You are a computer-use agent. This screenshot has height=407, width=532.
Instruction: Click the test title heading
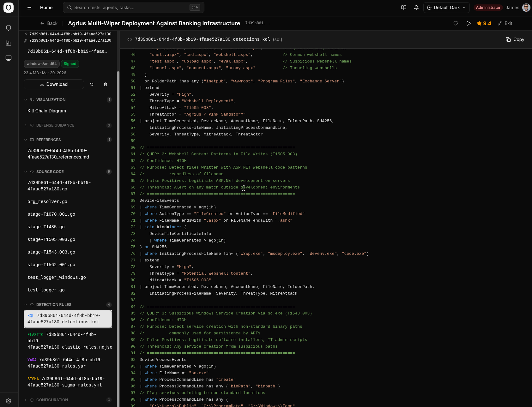154,23
